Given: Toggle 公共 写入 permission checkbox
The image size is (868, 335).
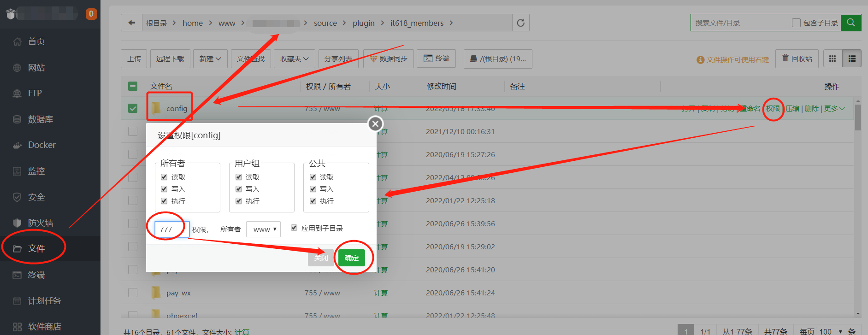Looking at the screenshot, I should (x=313, y=189).
